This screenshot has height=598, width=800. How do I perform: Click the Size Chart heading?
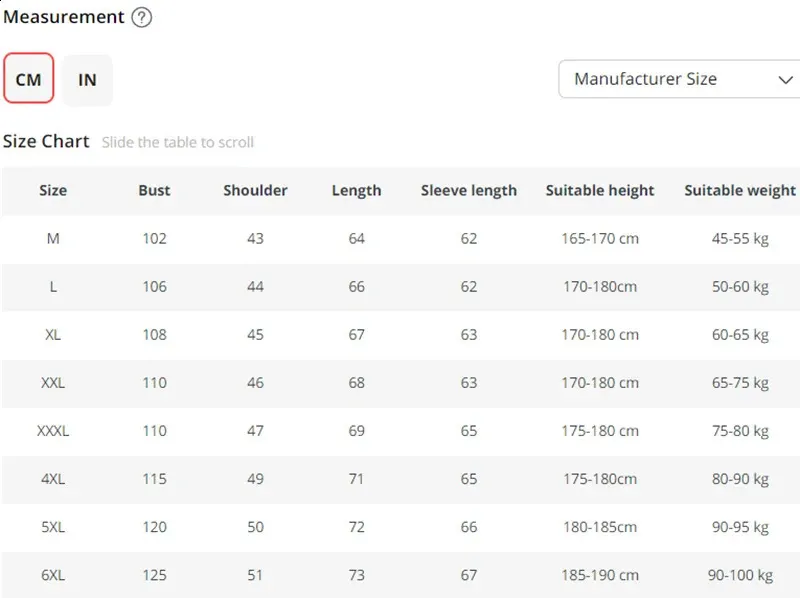click(x=46, y=141)
